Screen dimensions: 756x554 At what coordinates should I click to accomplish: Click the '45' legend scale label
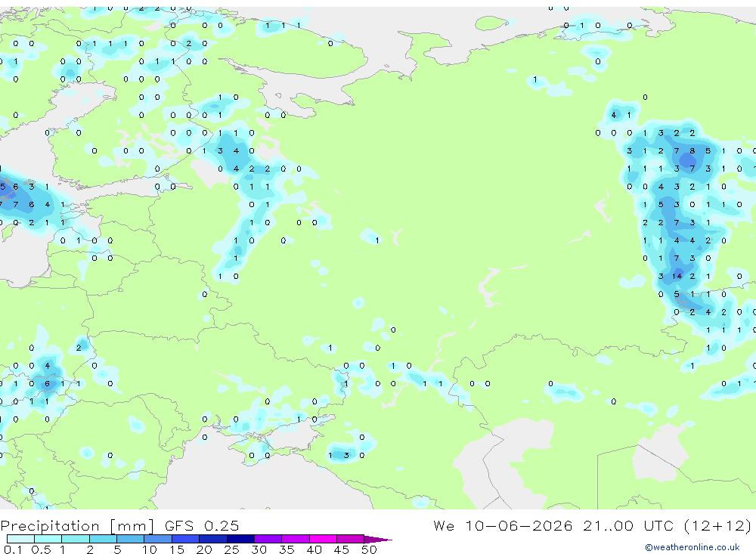click(x=342, y=549)
